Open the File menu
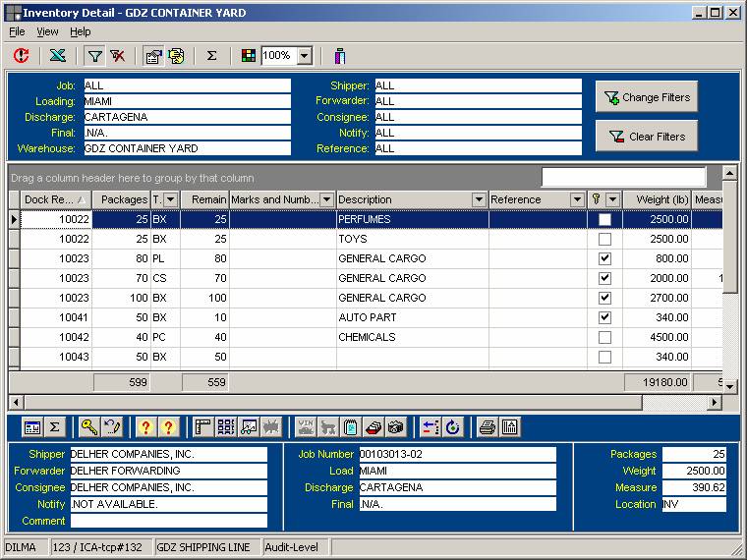Screen dimensions: 747x560 point(17,31)
